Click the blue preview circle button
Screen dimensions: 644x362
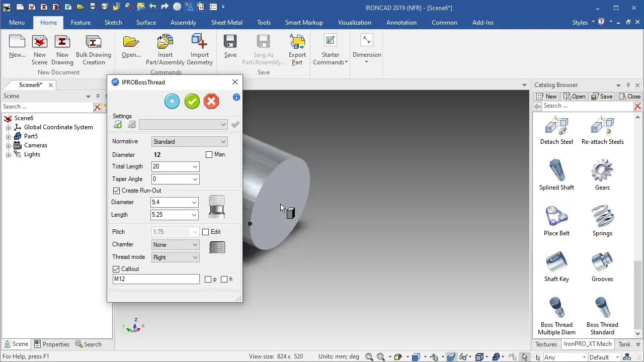[x=172, y=101]
